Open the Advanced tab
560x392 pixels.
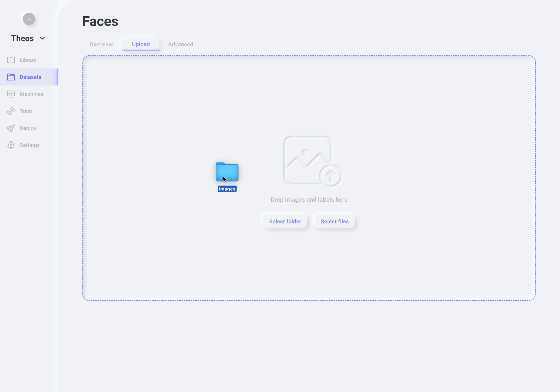[181, 45]
